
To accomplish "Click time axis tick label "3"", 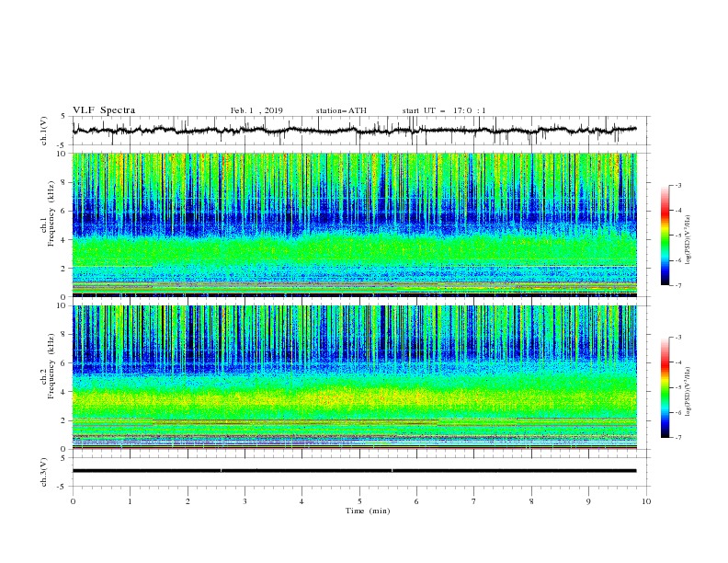I will tap(245, 501).
